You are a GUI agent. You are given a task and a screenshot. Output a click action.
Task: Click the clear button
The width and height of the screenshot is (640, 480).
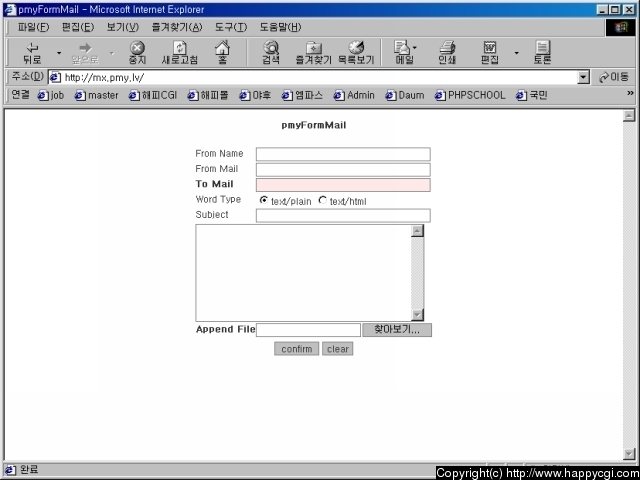tap(338, 349)
